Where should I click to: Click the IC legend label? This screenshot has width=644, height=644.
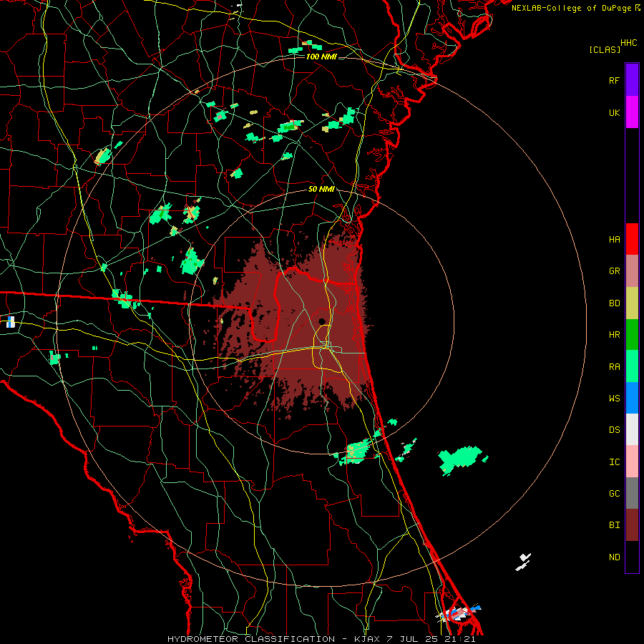tap(614, 462)
